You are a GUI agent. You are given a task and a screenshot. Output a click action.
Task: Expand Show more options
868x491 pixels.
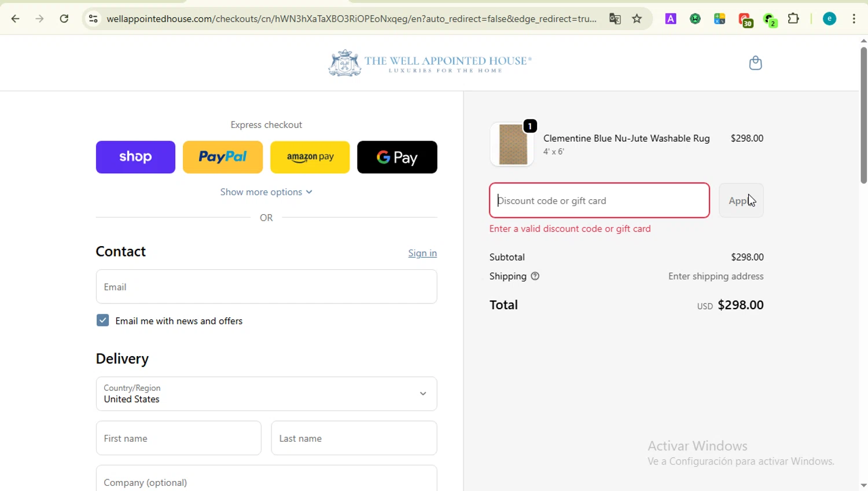click(266, 192)
